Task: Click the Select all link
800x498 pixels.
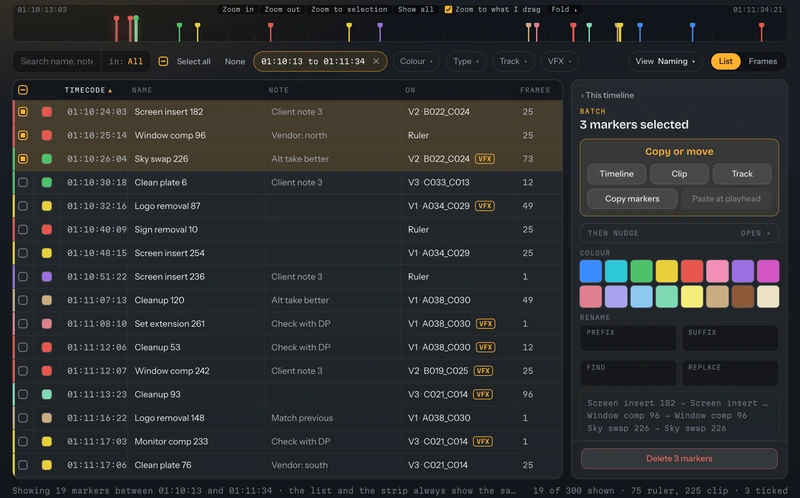Action: tap(193, 61)
